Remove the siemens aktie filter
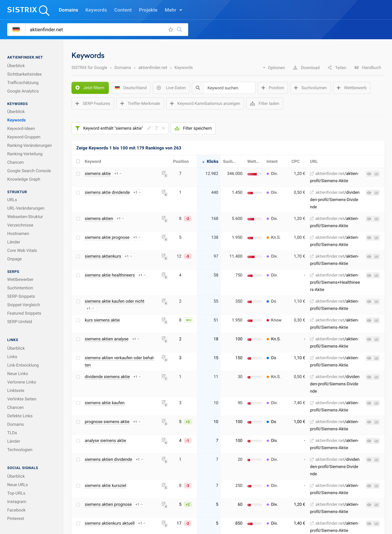Image resolution: width=392 pixels, height=534 pixels. tap(163, 128)
